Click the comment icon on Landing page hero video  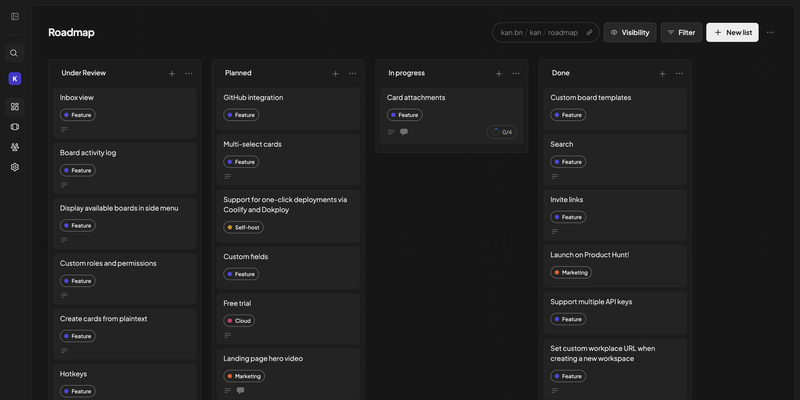(241, 391)
